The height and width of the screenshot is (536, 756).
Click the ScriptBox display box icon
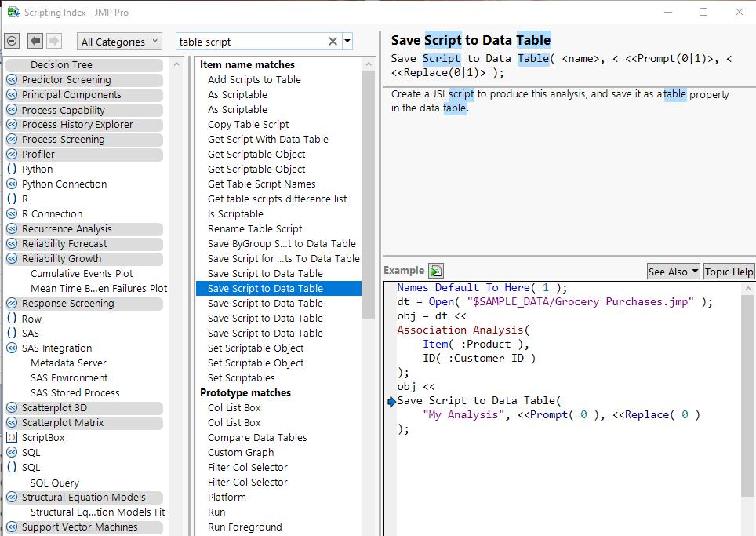tap(12, 437)
